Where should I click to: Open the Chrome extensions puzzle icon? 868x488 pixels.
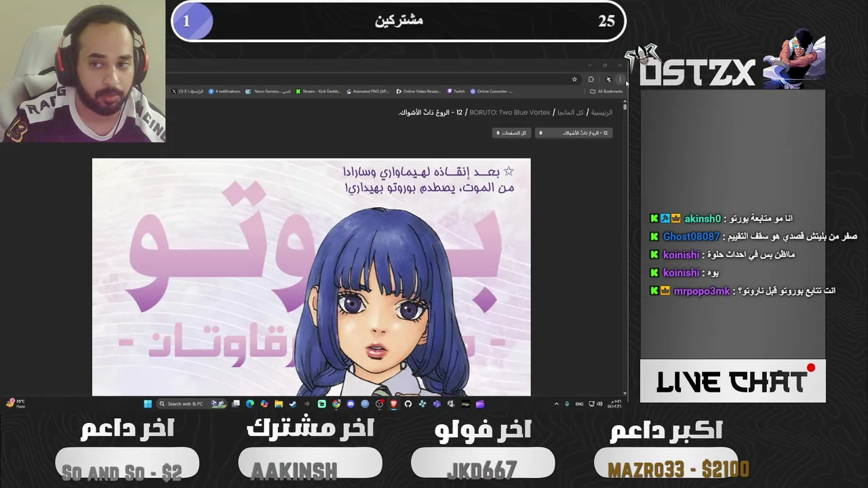pyautogui.click(x=591, y=79)
